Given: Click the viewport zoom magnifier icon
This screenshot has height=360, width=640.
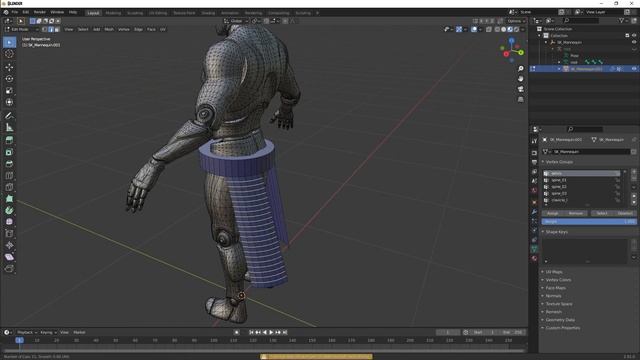Looking at the screenshot, I should tap(520, 69).
